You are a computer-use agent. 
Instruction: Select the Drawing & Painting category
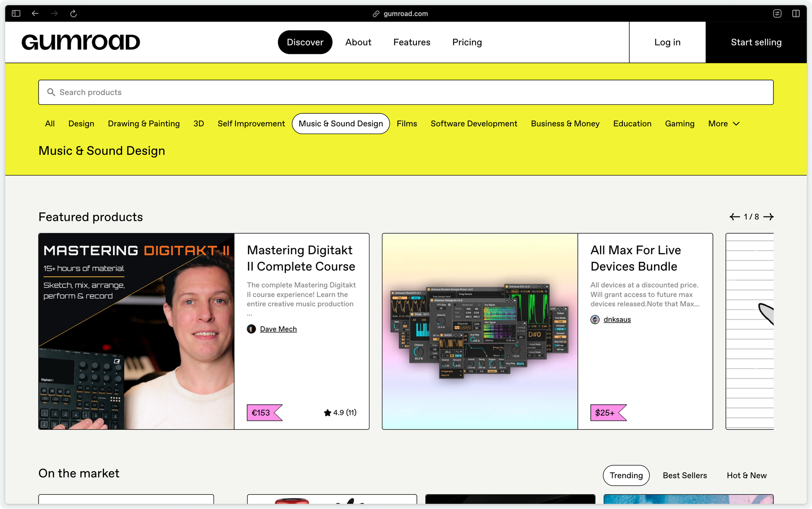click(x=144, y=123)
